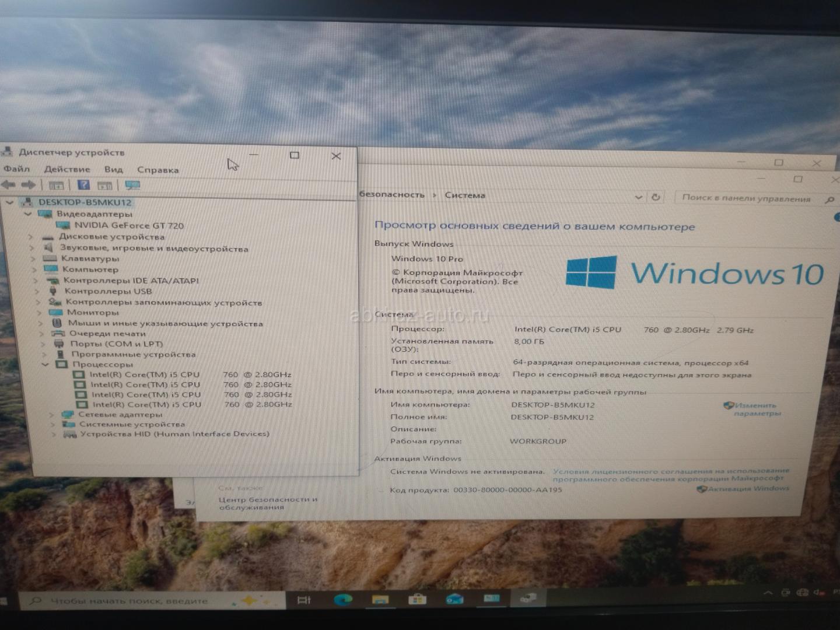The width and height of the screenshot is (840, 630).
Task: Select the NVIDIA GeForce GT 720 device
Action: click(x=128, y=225)
